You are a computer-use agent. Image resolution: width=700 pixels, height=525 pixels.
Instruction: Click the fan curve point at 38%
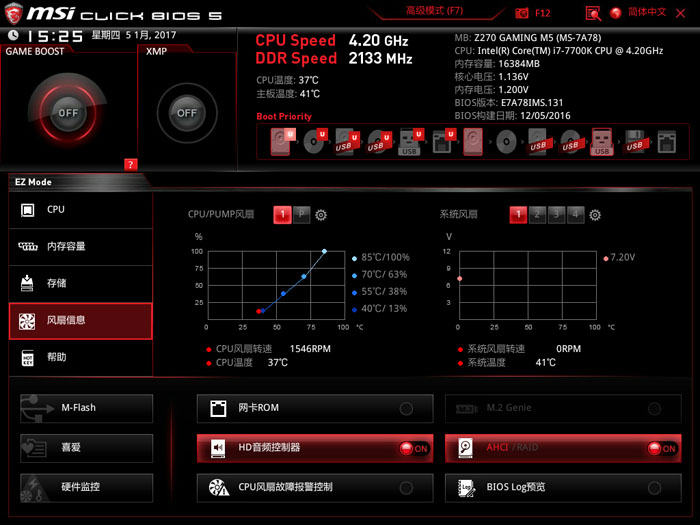coord(283,294)
